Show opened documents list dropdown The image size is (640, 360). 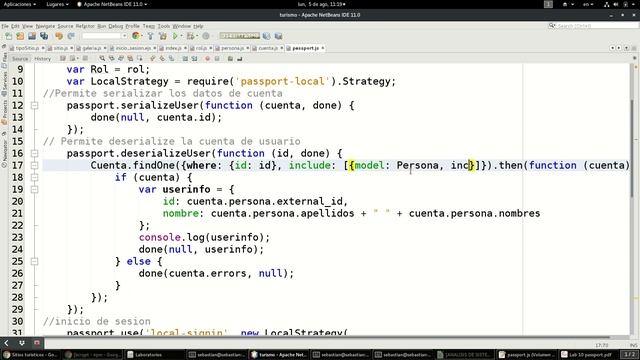pyautogui.click(x=626, y=48)
